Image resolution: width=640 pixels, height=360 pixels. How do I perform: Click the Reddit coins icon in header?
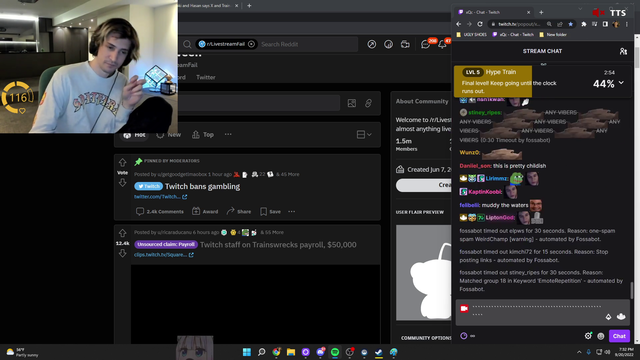(x=388, y=44)
